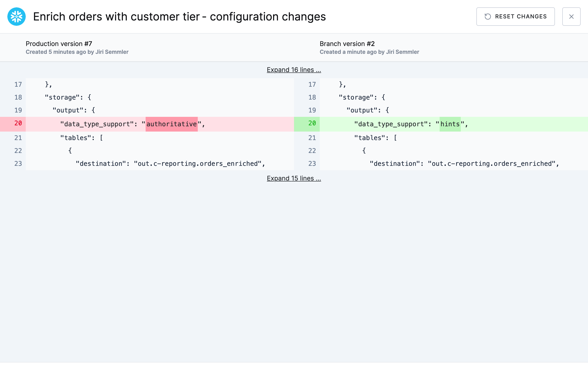Click the "storage" line in production pane
The image size is (588, 368).
(160, 97)
